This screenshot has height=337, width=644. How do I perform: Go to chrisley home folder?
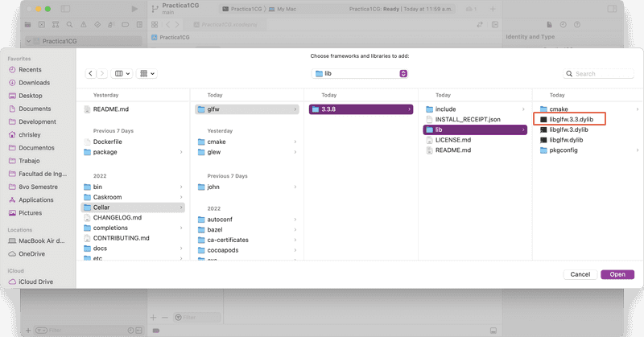(30, 134)
